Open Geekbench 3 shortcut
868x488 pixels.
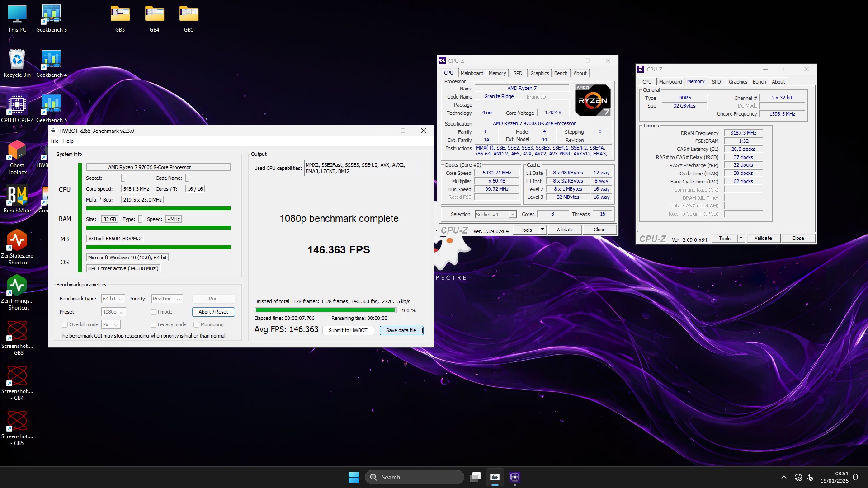52,19
